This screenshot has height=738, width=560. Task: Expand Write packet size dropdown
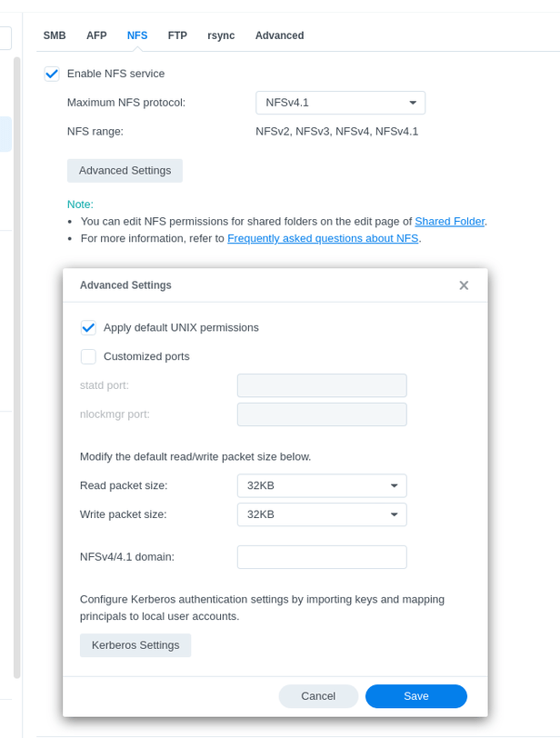tap(322, 514)
